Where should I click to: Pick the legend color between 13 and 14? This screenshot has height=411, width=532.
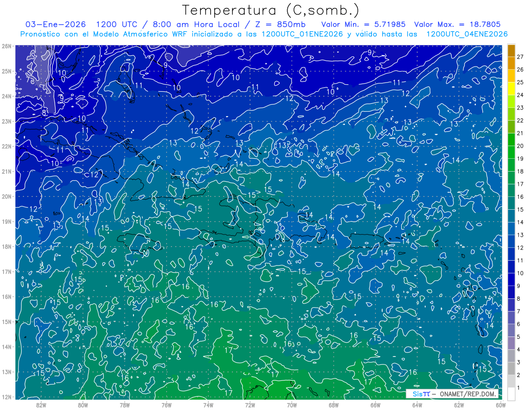[511, 228]
